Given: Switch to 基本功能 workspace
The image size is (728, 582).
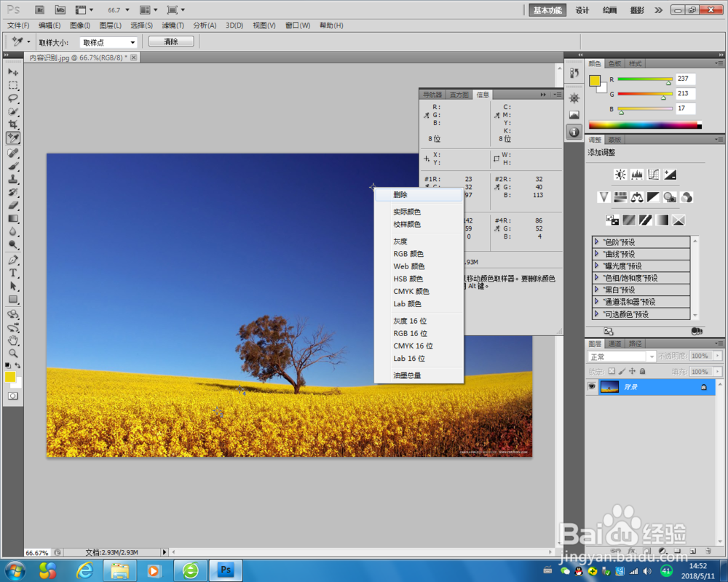Looking at the screenshot, I should click(x=547, y=10).
